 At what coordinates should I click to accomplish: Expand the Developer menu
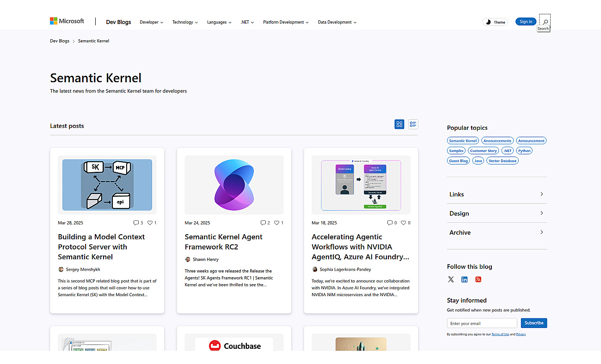click(152, 22)
